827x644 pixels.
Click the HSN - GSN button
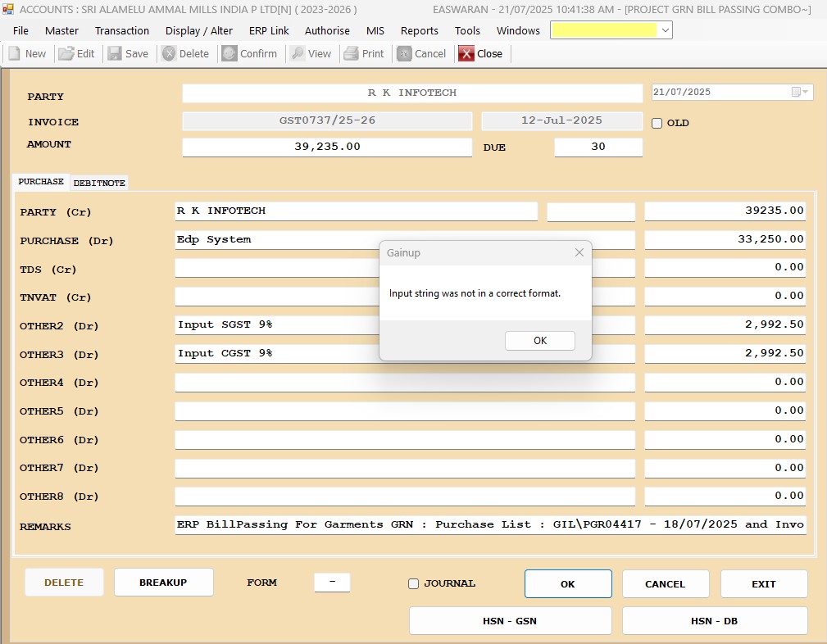coord(510,621)
